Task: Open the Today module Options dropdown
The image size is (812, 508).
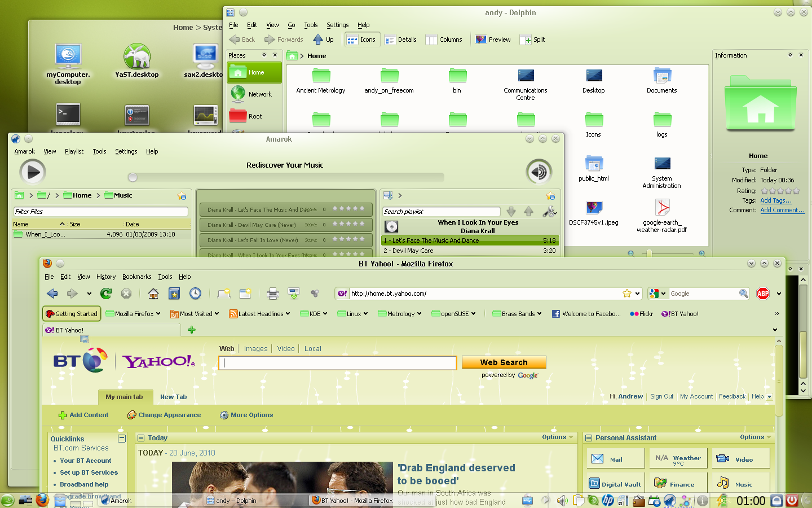Action: 558,437
